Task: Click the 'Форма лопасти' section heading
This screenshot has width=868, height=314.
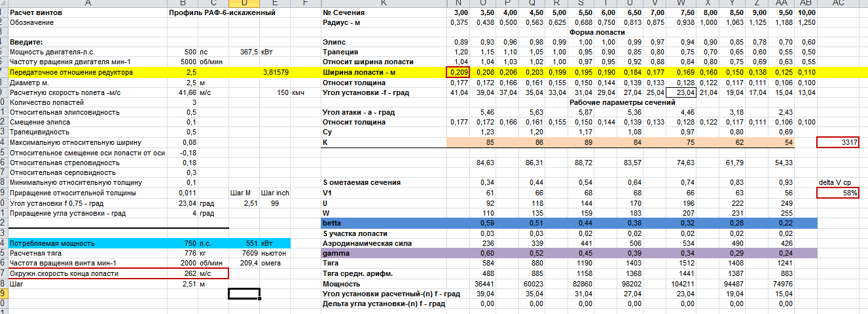Action: 596,31
